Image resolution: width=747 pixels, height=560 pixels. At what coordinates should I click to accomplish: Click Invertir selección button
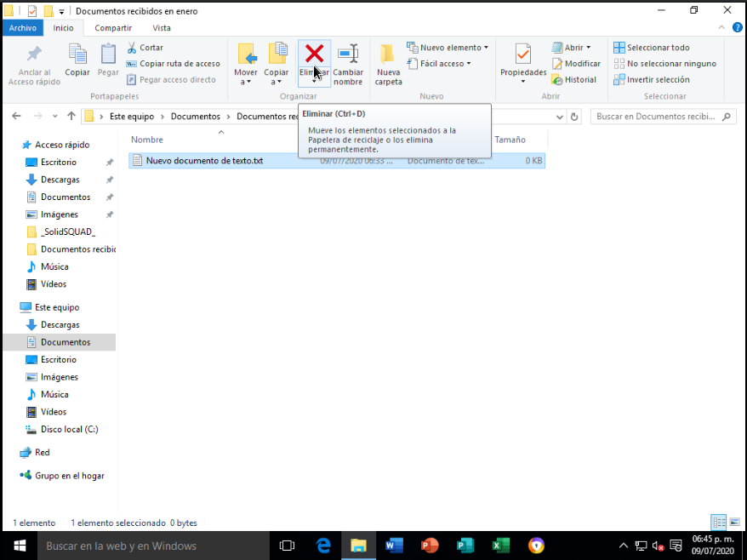pyautogui.click(x=652, y=79)
